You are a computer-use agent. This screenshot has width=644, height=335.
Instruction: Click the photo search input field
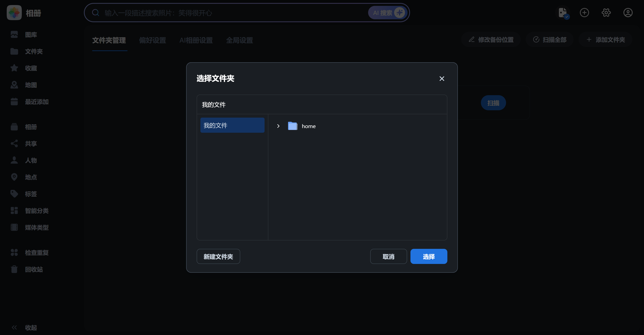coord(225,13)
